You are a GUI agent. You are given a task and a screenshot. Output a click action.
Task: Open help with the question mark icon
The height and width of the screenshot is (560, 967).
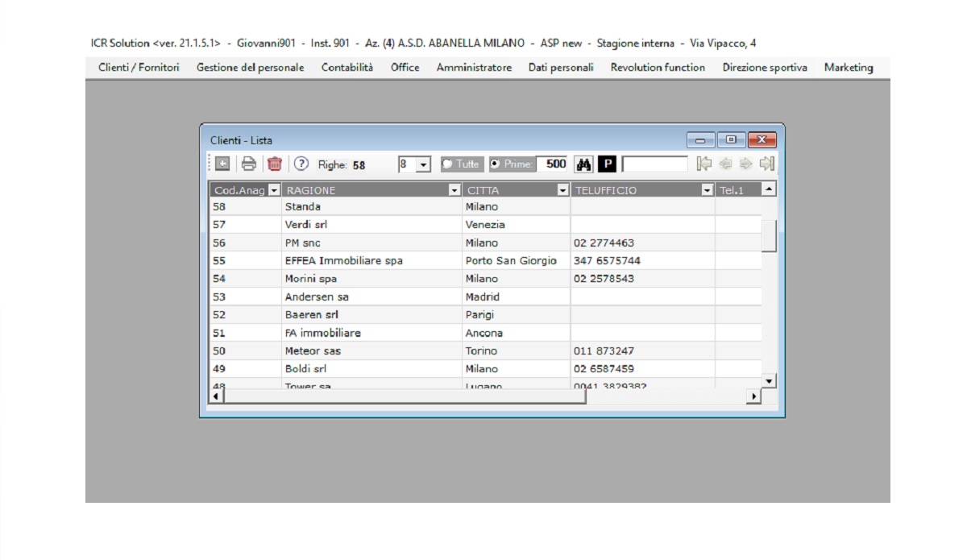(x=301, y=164)
